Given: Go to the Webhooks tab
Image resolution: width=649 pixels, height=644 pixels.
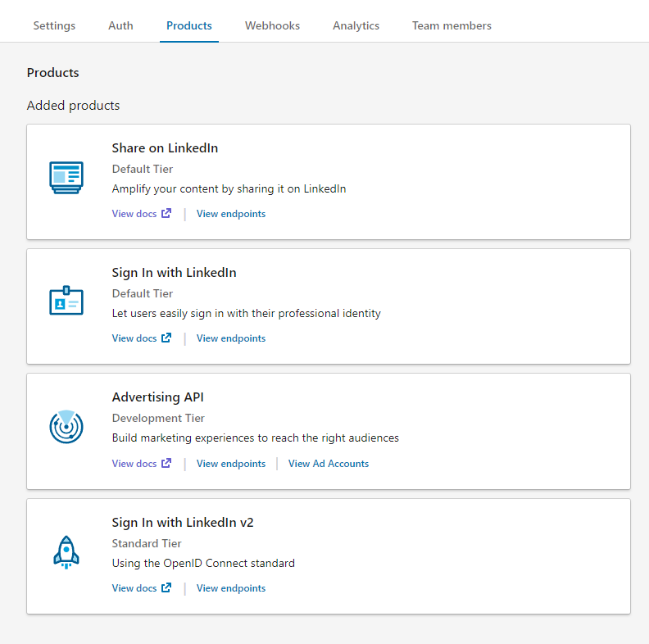Looking at the screenshot, I should [x=272, y=25].
